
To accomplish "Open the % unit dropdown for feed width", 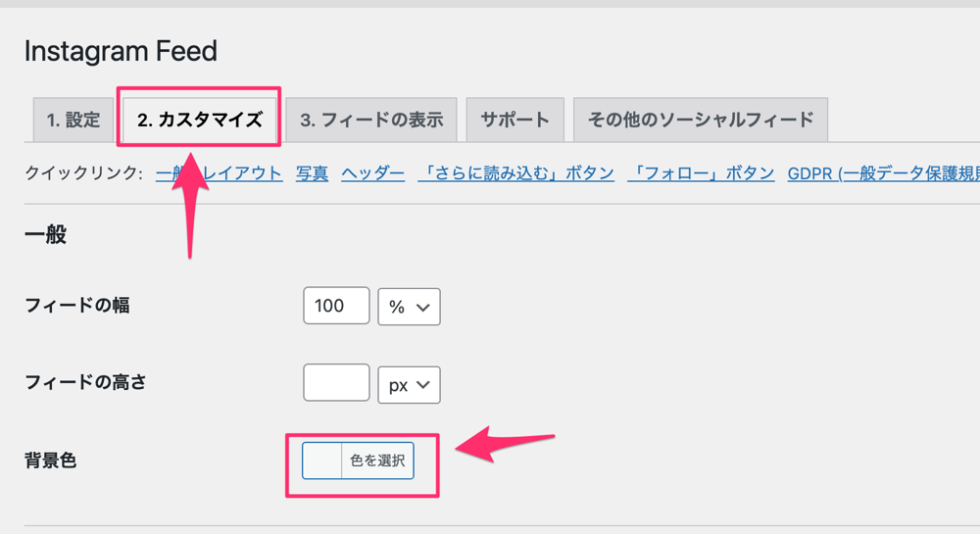I will (409, 307).
